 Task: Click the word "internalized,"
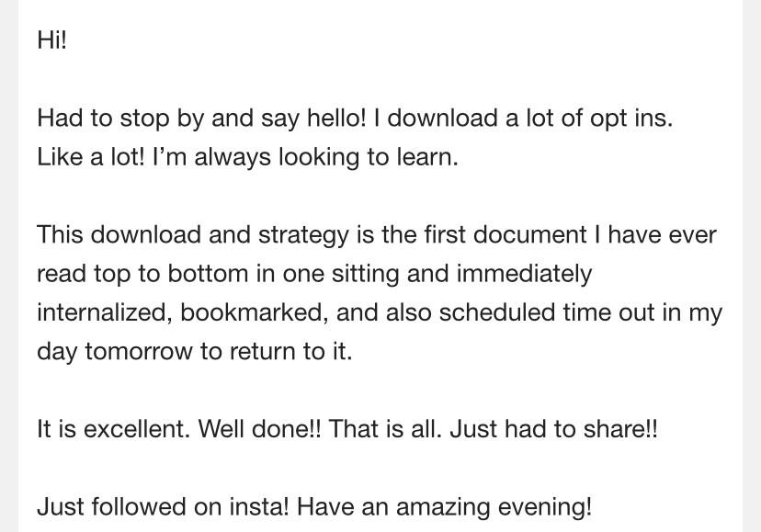[x=105, y=312]
